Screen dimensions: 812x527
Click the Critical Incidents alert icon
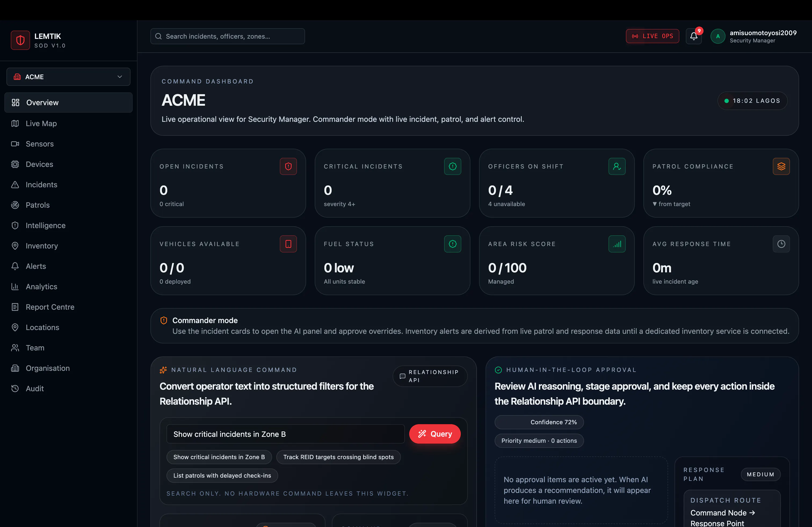pos(452,166)
